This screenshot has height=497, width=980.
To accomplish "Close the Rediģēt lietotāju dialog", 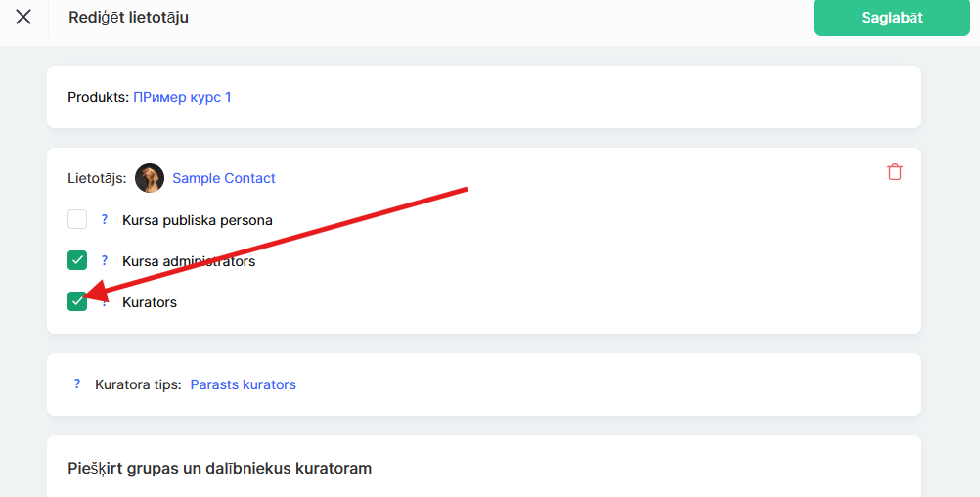I will [23, 17].
